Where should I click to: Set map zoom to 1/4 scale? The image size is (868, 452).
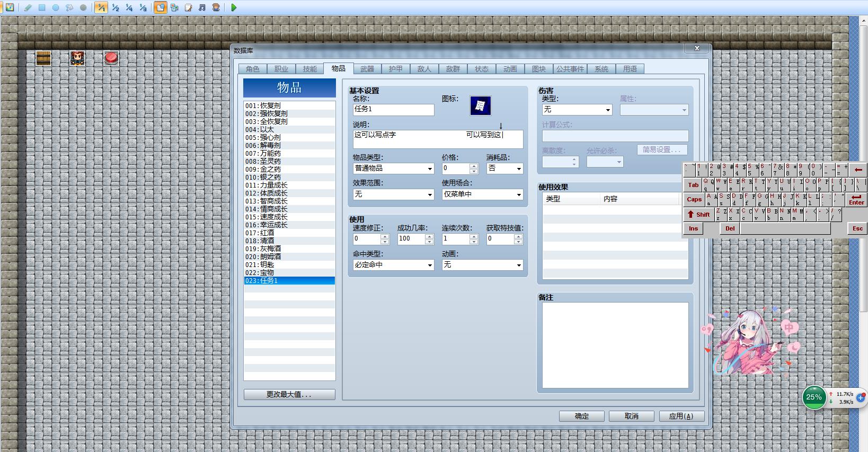tap(129, 7)
